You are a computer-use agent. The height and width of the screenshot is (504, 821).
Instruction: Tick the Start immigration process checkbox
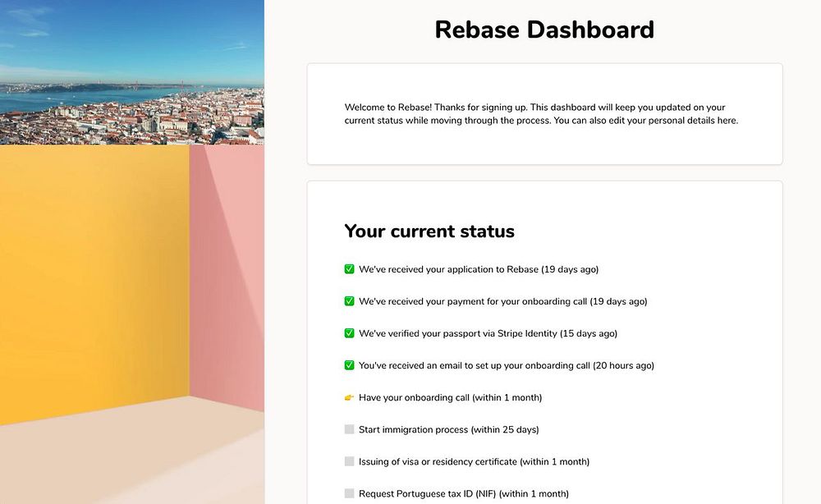click(349, 429)
